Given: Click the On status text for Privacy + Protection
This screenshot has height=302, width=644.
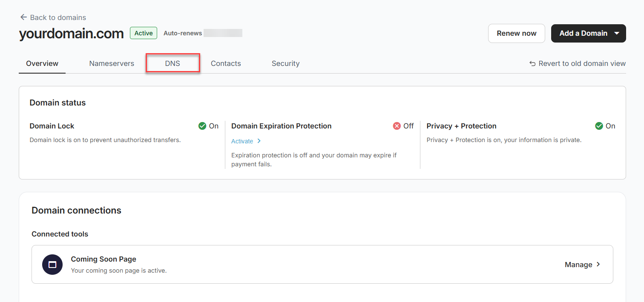Looking at the screenshot, I should click(610, 126).
